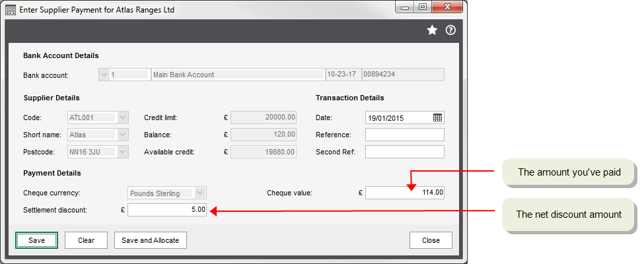The image size is (644, 264).
Task: Expand the Short name dropdown
Action: pyautogui.click(x=122, y=135)
